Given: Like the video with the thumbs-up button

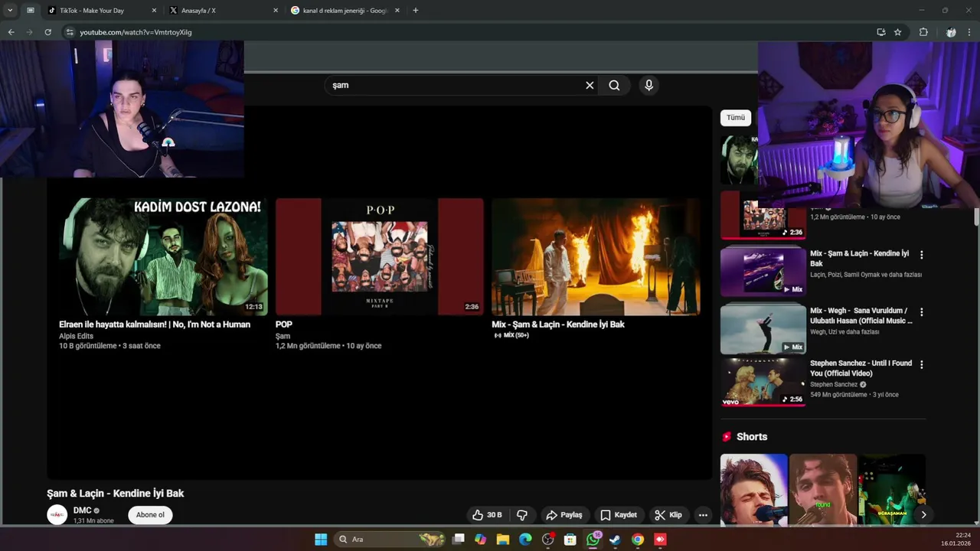Looking at the screenshot, I should 487,515.
